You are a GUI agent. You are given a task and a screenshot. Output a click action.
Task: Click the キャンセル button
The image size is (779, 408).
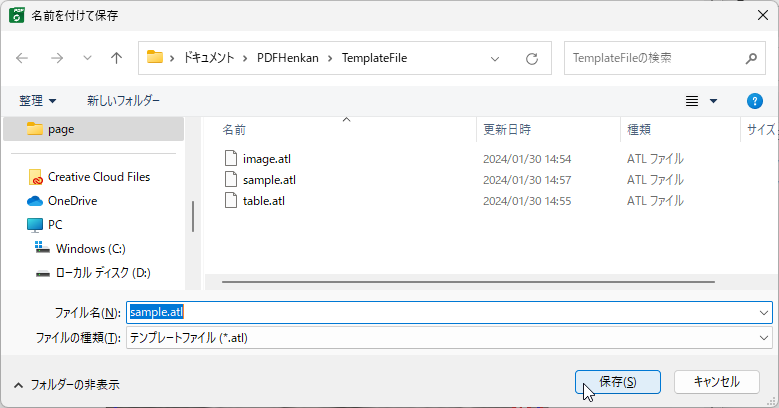716,382
